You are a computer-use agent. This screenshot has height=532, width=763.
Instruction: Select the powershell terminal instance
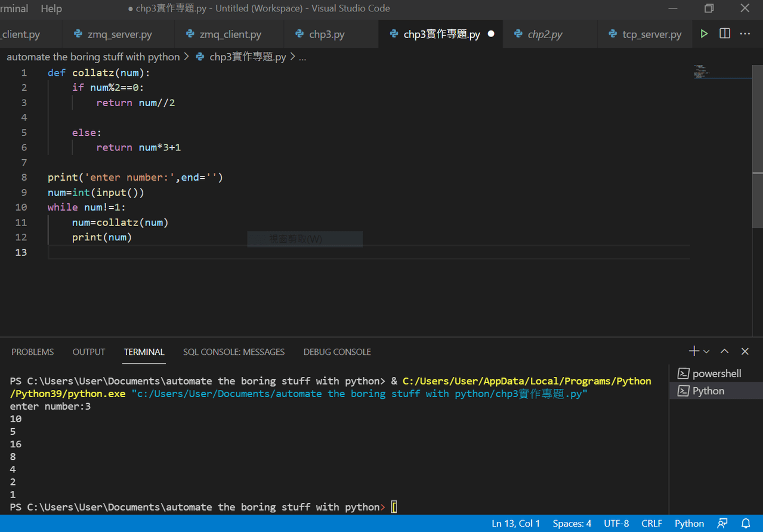(716, 373)
